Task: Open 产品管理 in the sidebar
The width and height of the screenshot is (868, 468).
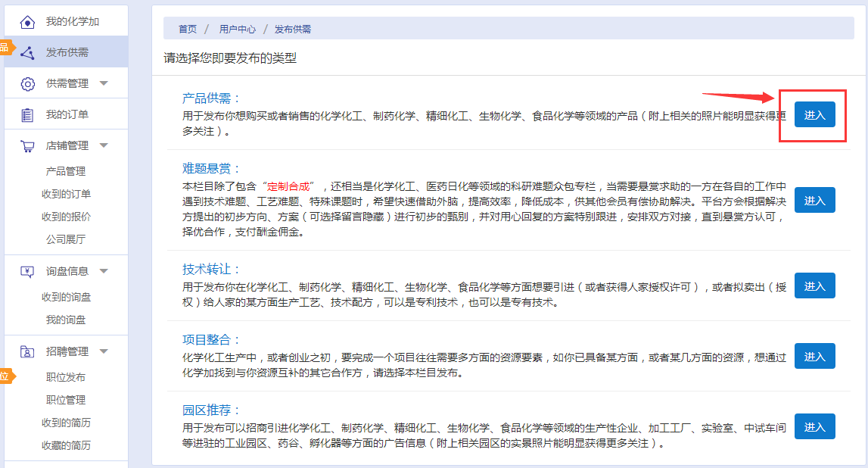Action: 66,171
